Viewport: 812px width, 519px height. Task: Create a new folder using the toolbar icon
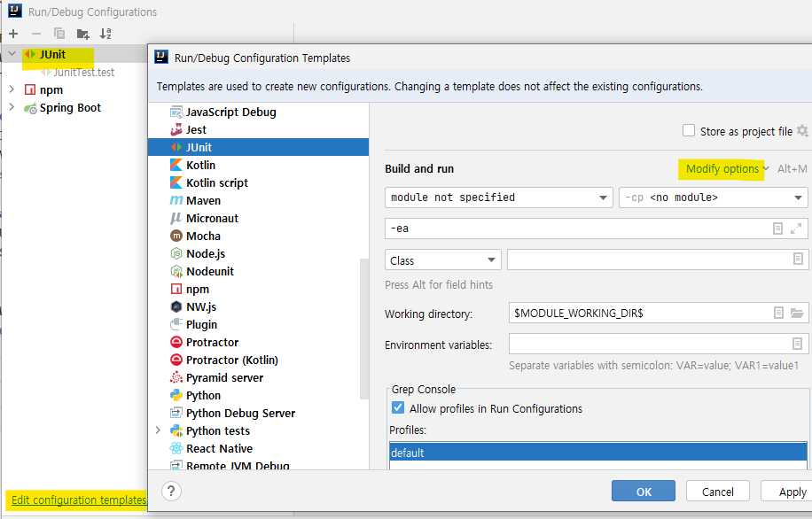(82, 33)
